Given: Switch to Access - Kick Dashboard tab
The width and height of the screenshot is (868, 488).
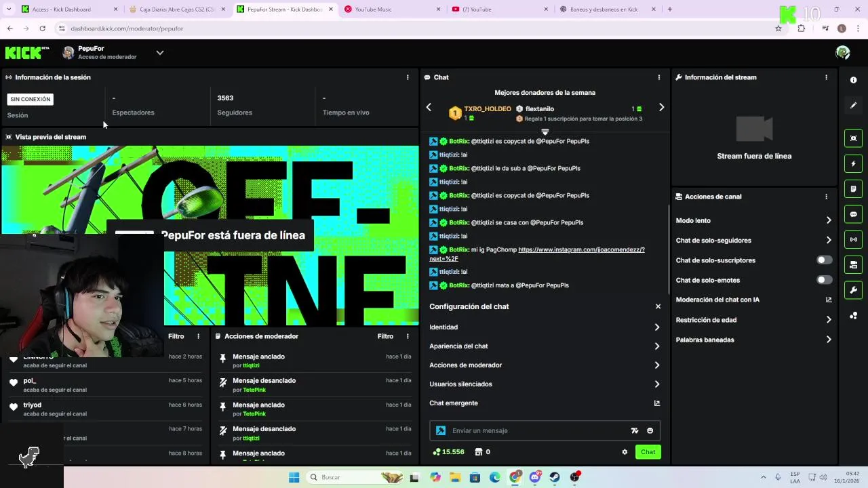Looking at the screenshot, I should [69, 9].
